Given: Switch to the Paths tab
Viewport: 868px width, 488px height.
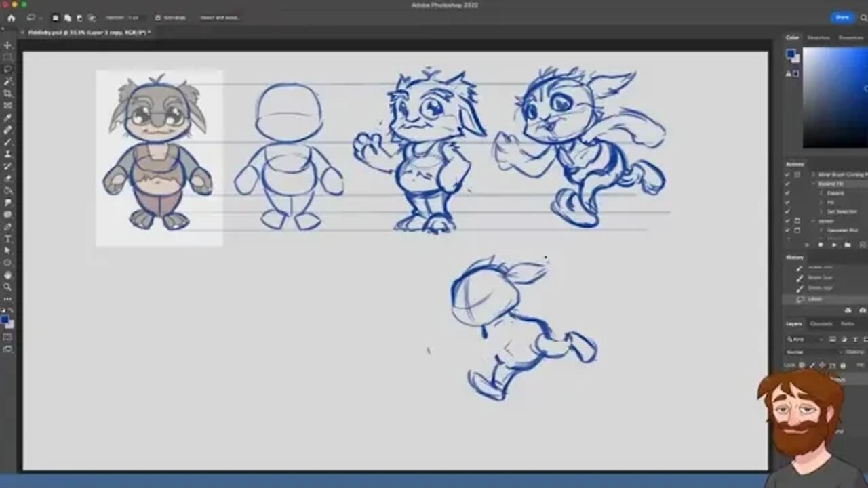Looking at the screenshot, I should click(848, 324).
